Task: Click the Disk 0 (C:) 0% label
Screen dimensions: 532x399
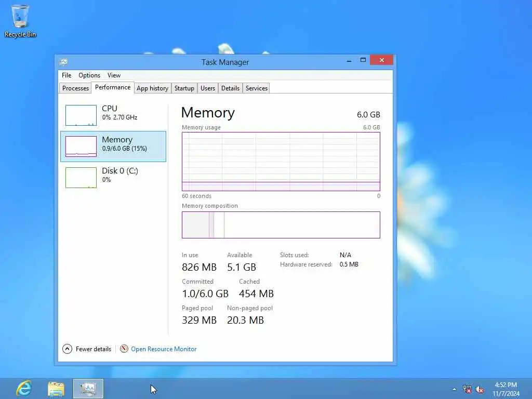Action: click(x=120, y=175)
